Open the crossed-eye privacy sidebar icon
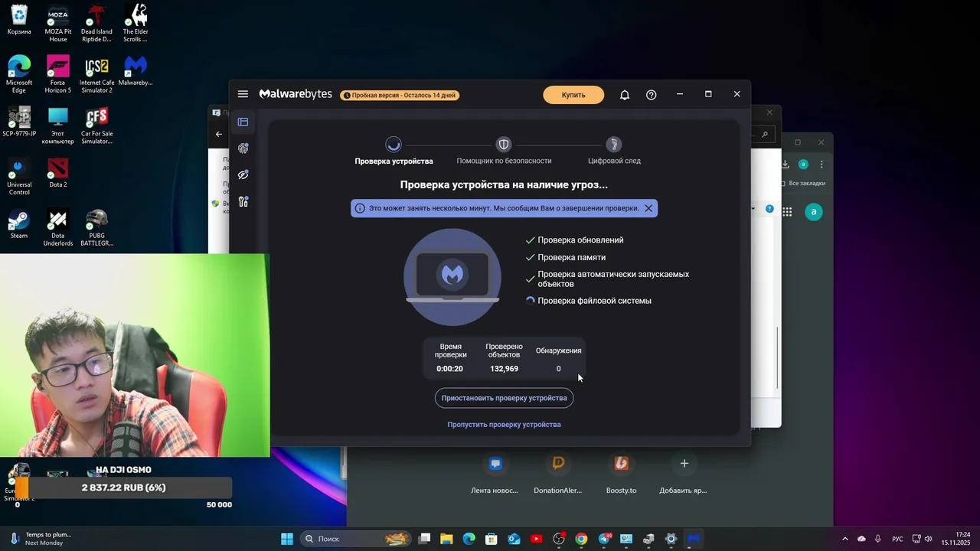The image size is (980, 551). [243, 174]
